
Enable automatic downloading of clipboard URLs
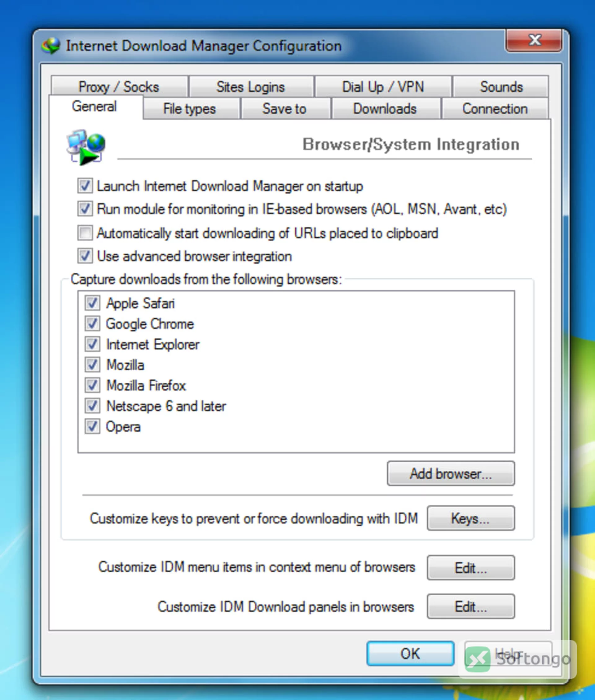pos(85,233)
